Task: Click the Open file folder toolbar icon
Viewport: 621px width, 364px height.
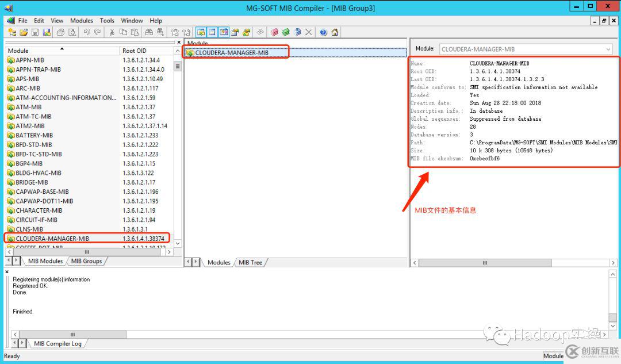Action: 24,32
